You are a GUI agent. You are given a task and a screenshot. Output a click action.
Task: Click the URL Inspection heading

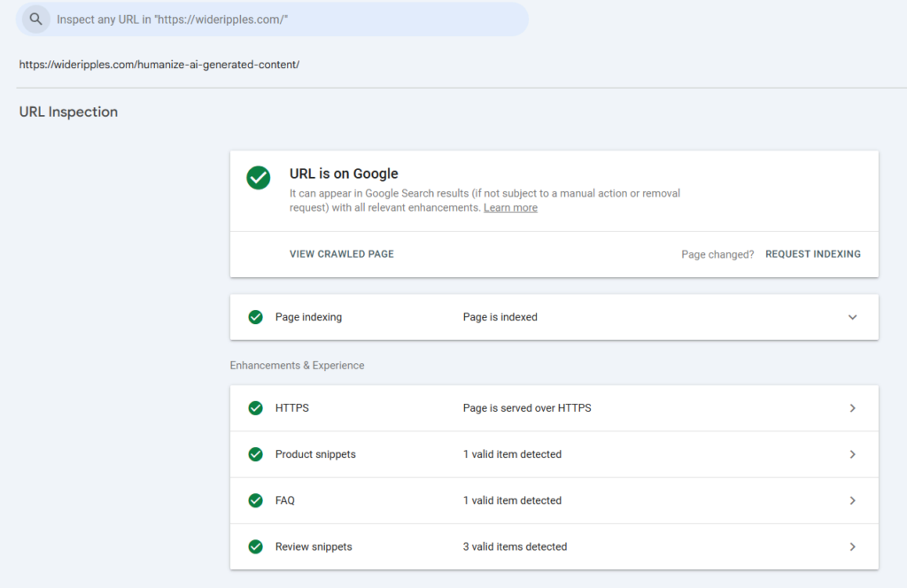(x=68, y=112)
